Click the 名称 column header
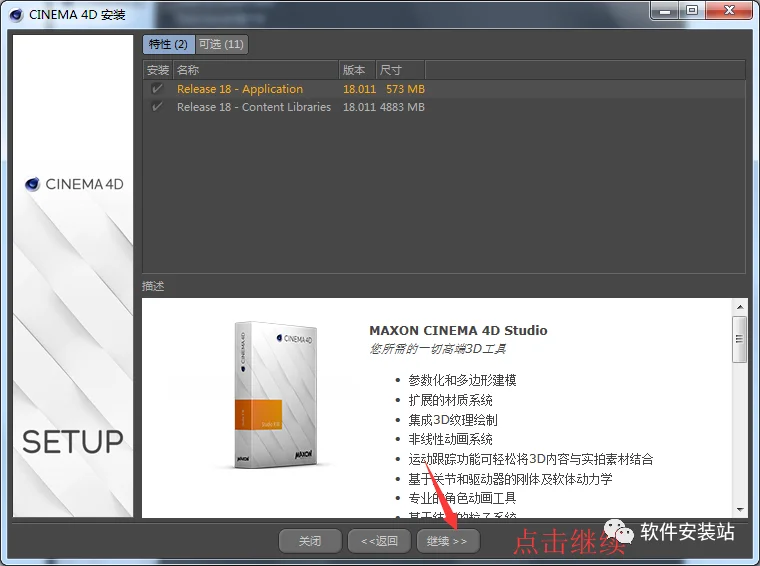 [x=255, y=70]
